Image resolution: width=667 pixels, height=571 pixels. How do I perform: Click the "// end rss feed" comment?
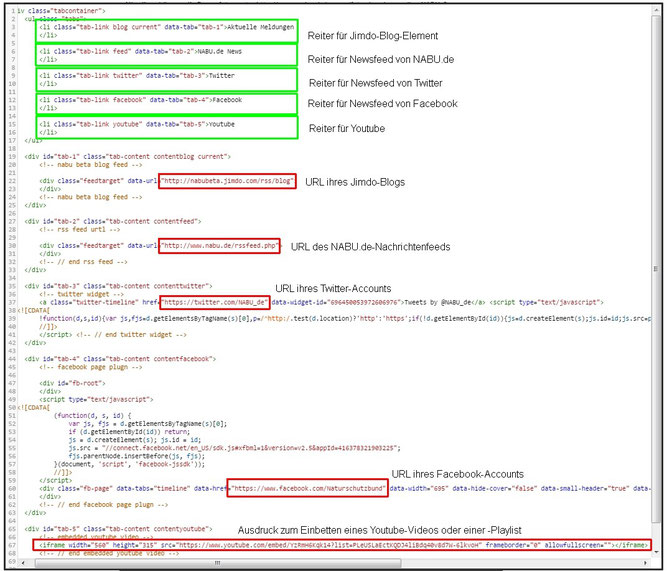[83, 261]
